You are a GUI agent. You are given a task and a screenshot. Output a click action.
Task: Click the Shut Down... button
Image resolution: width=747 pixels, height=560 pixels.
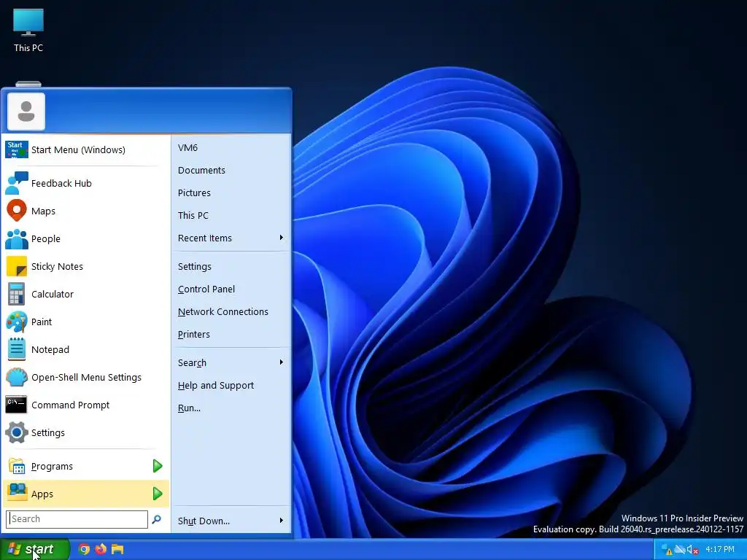[204, 521]
